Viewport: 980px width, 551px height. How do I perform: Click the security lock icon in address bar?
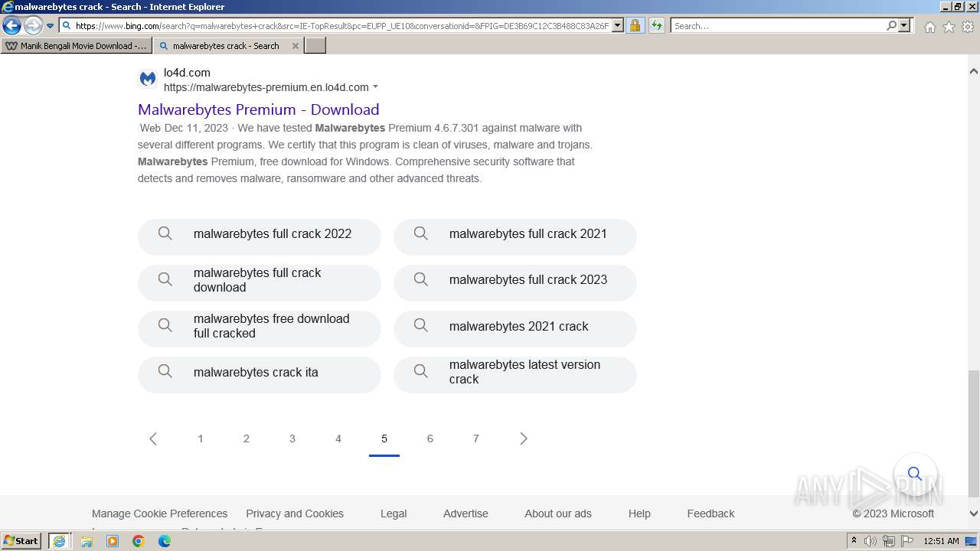point(635,26)
